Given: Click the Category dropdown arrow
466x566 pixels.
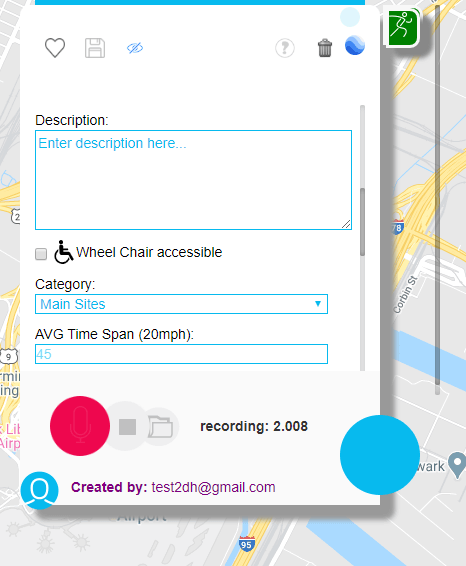Looking at the screenshot, I should (318, 304).
